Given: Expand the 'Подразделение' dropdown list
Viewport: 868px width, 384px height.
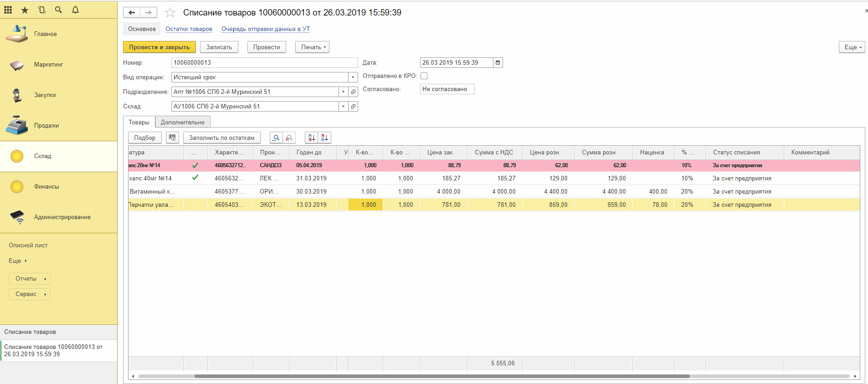Looking at the screenshot, I should [343, 92].
